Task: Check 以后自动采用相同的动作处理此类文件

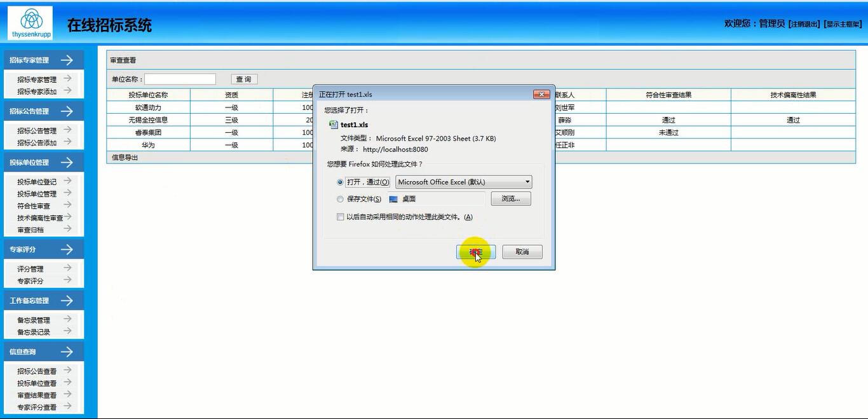Action: (341, 217)
